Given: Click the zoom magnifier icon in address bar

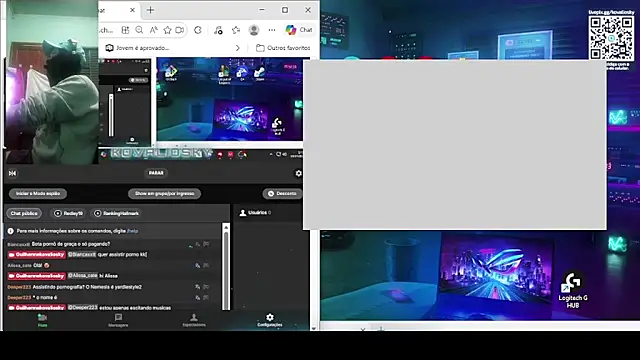Looking at the screenshot, I should click(139, 30).
